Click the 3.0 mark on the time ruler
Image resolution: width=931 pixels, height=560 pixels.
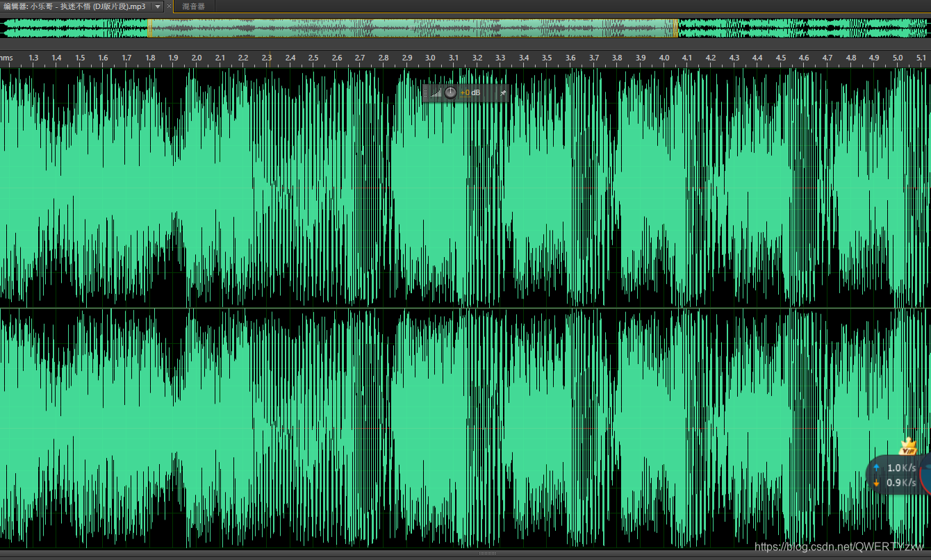430,58
